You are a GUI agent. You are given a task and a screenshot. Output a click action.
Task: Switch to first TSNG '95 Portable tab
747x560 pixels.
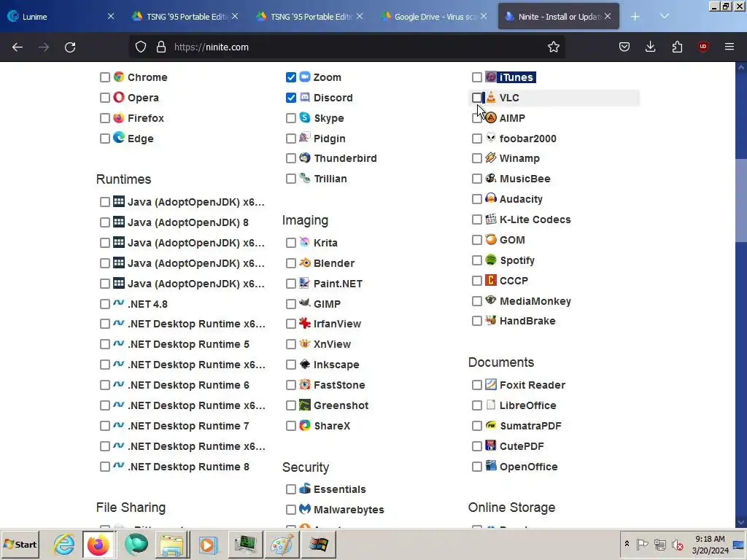pos(185,16)
